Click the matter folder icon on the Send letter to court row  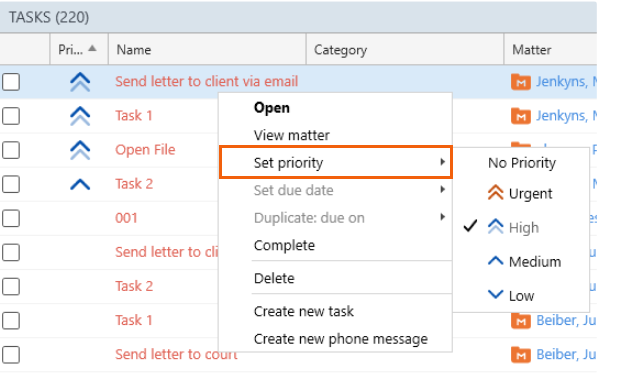point(521,354)
